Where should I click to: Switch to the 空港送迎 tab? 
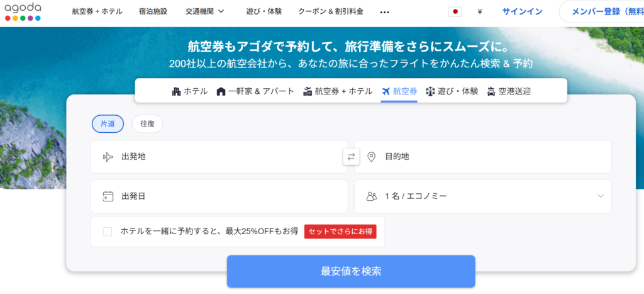click(x=508, y=91)
